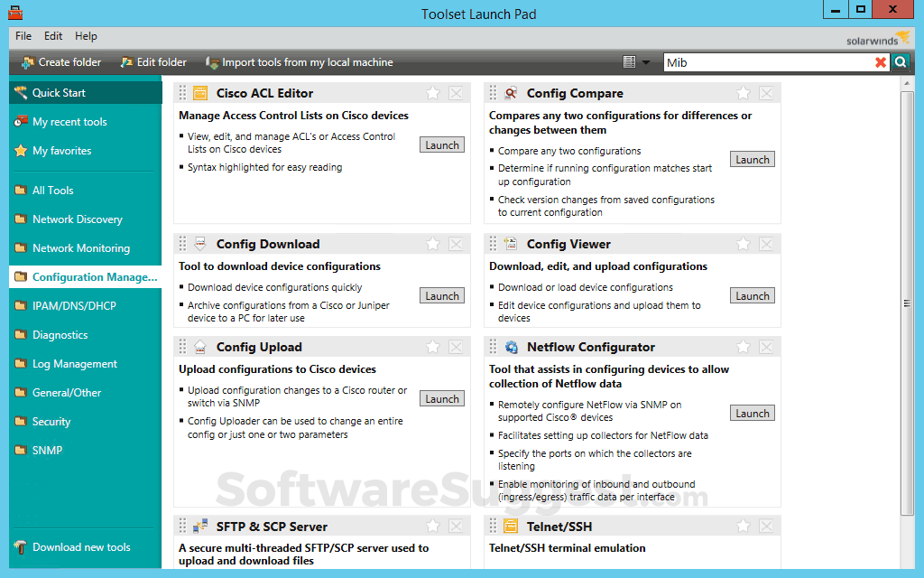The image size is (924, 578).
Task: Launch the Config Compare tool
Action: (x=752, y=158)
